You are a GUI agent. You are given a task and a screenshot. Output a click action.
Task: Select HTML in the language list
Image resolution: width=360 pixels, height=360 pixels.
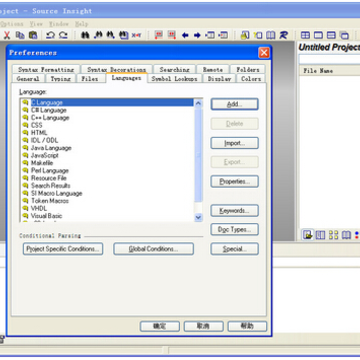pyautogui.click(x=39, y=133)
